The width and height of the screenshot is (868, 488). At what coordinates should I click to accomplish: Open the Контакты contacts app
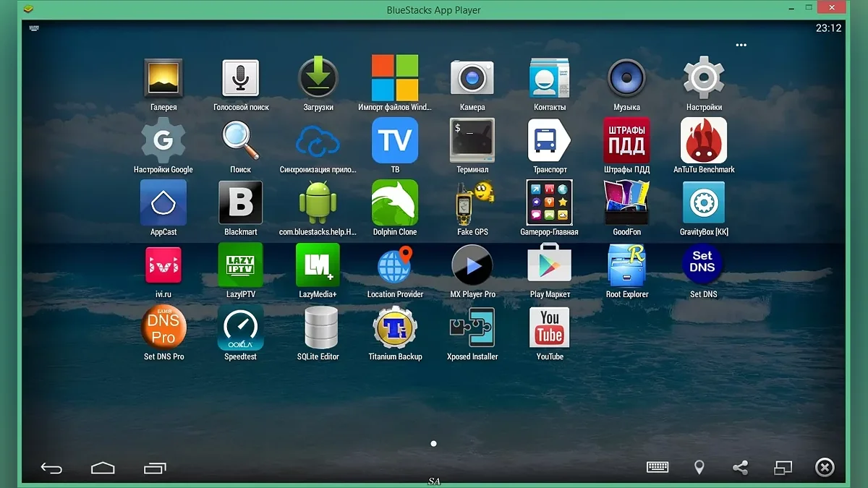click(550, 78)
